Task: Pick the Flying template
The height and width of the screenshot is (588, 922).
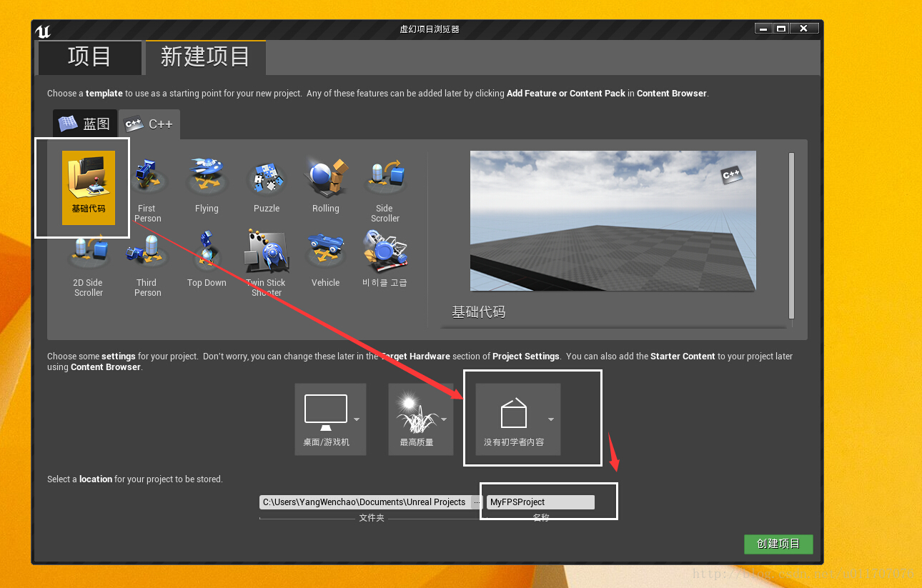Action: 207,186
